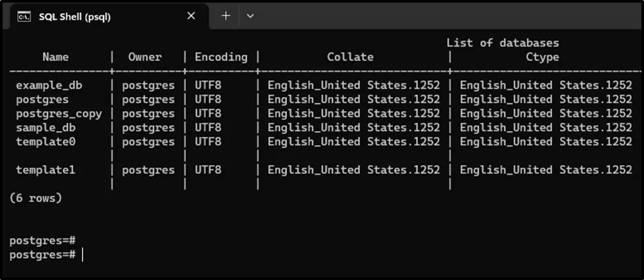Click the example_db database name
Viewport: 644px width, 280px height.
click(x=49, y=85)
